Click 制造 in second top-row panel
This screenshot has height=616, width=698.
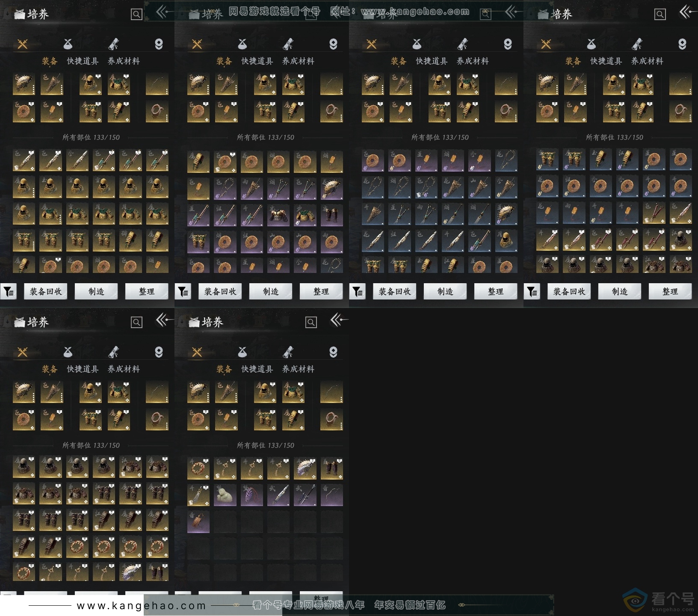pos(271,291)
